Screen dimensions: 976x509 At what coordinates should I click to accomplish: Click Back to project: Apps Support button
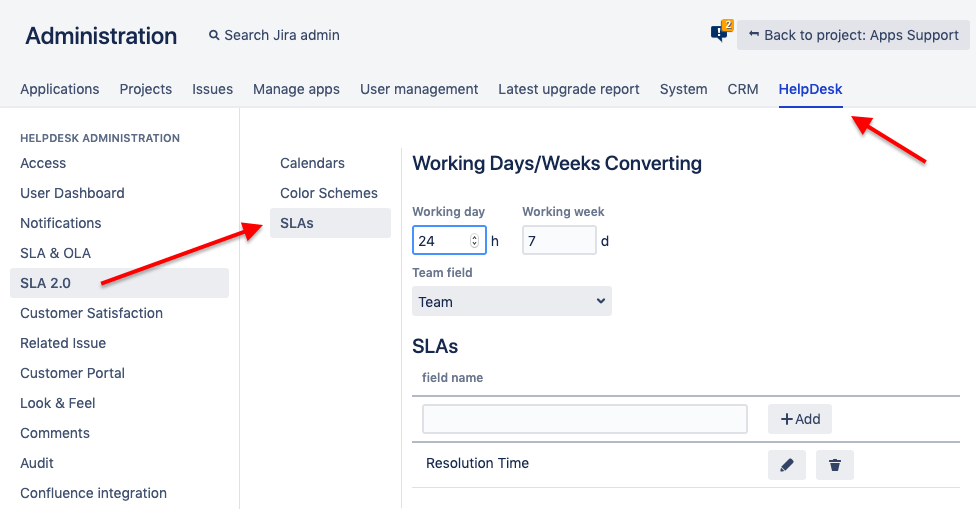point(853,35)
